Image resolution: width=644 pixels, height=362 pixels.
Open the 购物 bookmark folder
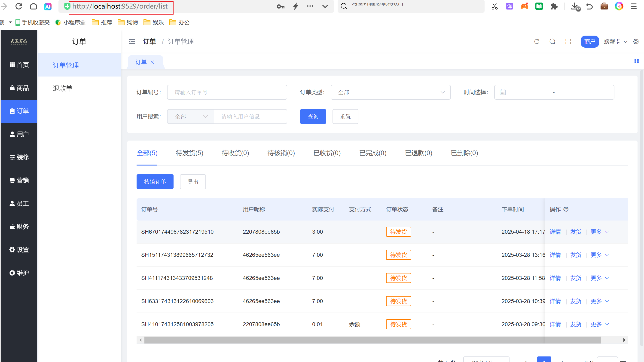(x=128, y=22)
